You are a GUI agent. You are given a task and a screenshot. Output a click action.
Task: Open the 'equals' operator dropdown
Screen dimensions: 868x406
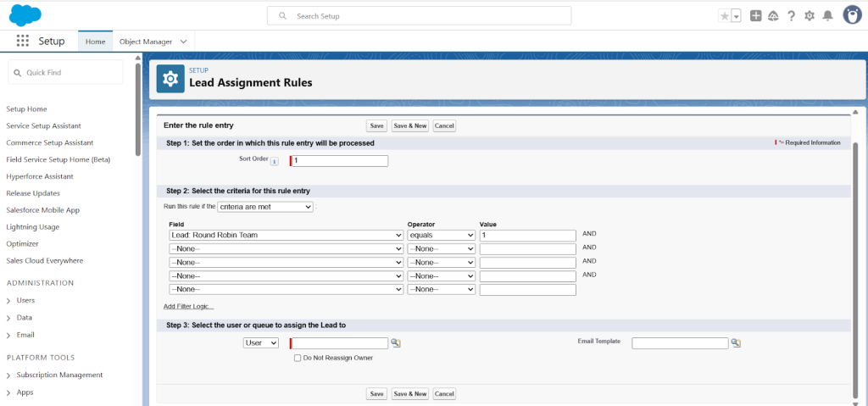441,235
